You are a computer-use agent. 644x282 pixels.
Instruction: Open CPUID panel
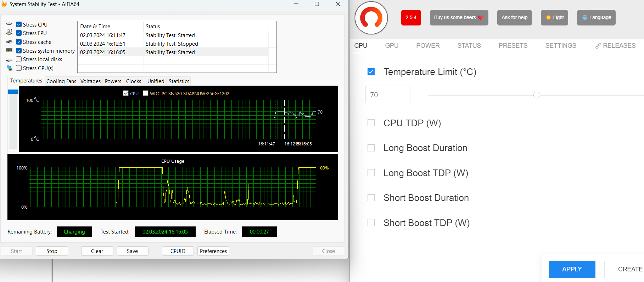[178, 251]
